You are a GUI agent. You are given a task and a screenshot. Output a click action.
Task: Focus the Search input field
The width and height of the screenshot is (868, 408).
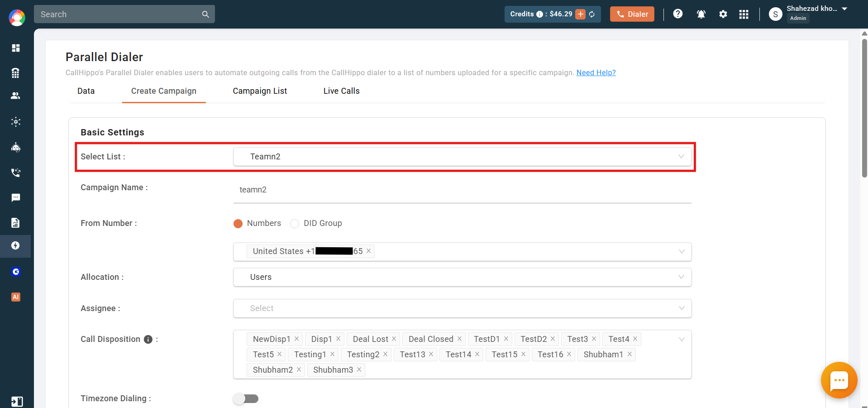tap(124, 14)
